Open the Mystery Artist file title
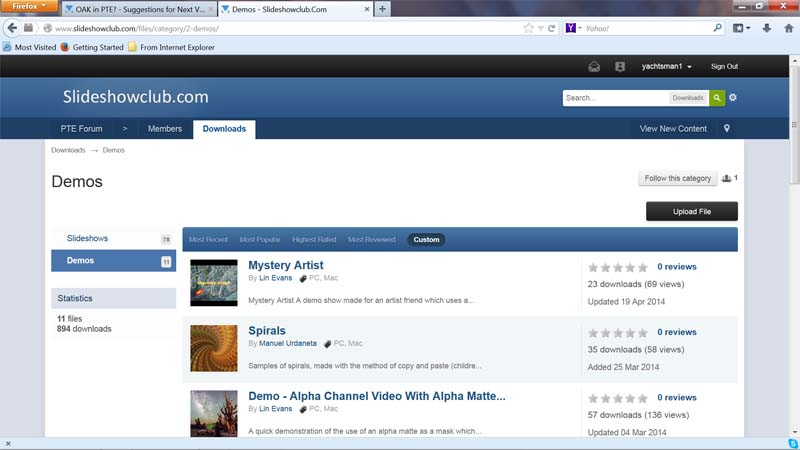800x450 pixels. [286, 265]
